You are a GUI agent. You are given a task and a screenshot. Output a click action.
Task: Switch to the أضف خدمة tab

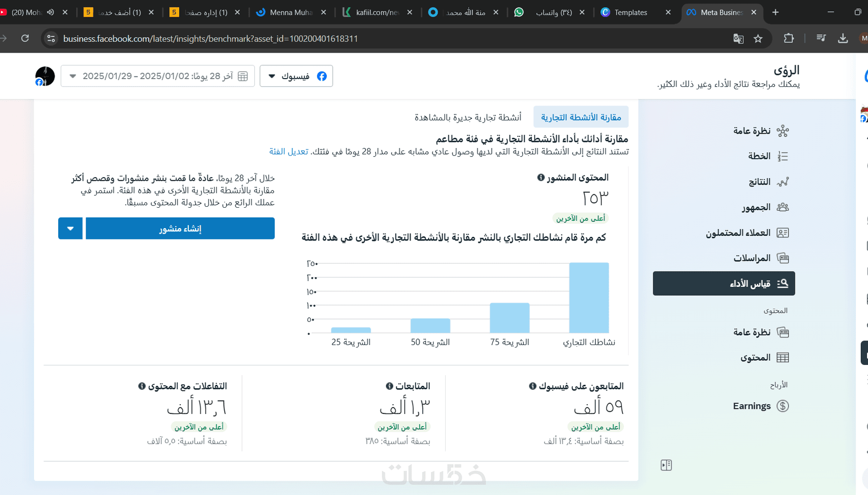click(119, 12)
